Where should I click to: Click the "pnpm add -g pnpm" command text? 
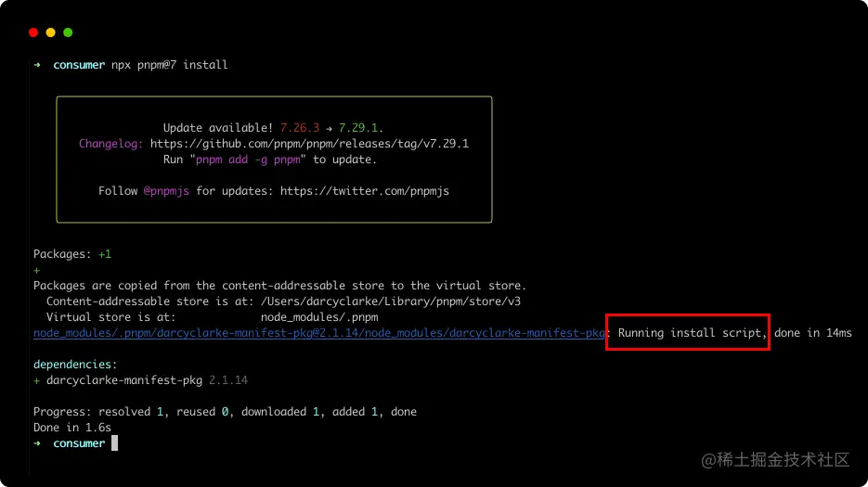pyautogui.click(x=248, y=160)
